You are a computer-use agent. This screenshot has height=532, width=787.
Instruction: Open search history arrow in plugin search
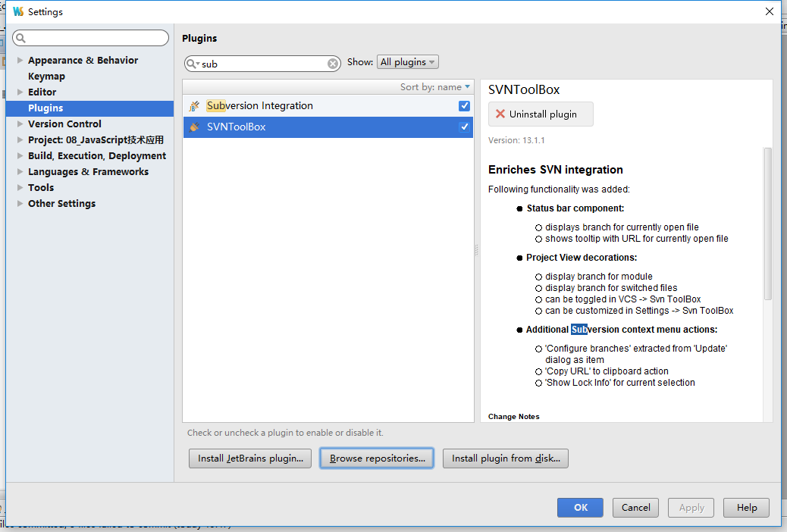[x=196, y=64]
